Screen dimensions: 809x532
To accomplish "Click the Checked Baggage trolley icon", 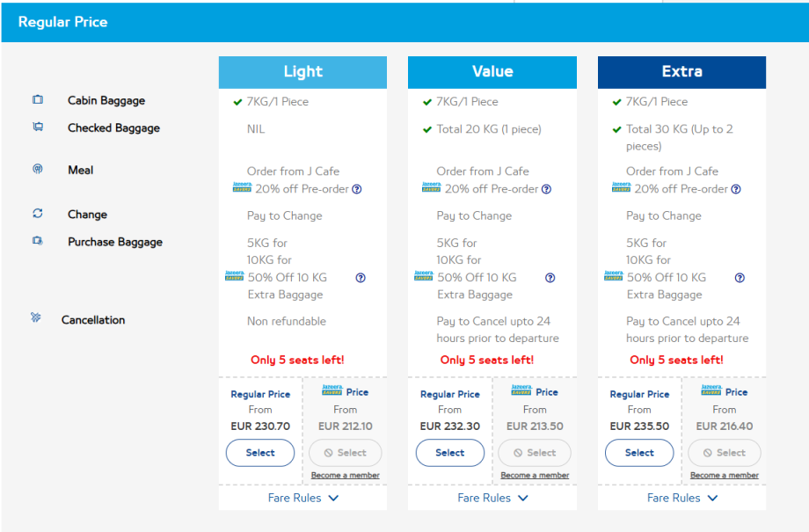I will click(x=38, y=128).
